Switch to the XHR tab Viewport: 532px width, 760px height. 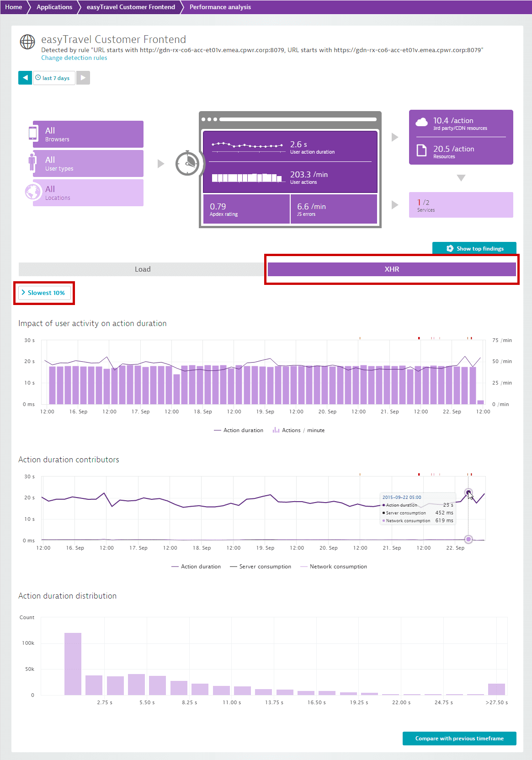point(392,269)
